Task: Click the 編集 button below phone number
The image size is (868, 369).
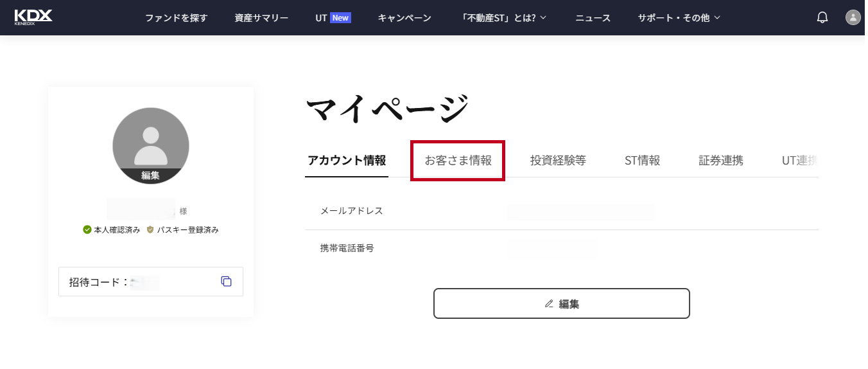Action: [562, 303]
